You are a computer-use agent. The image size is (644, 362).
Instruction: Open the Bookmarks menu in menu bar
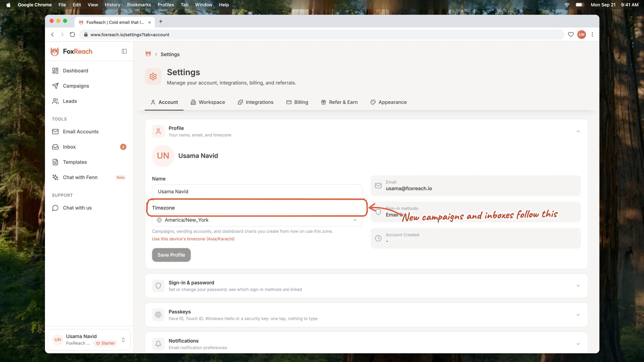coord(139,5)
